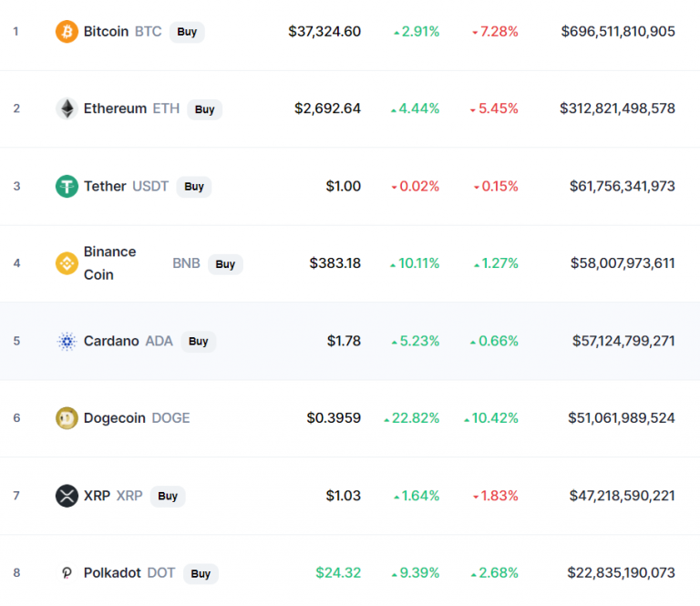Click Buy button beside BNB
The image size is (700, 606).
[225, 264]
